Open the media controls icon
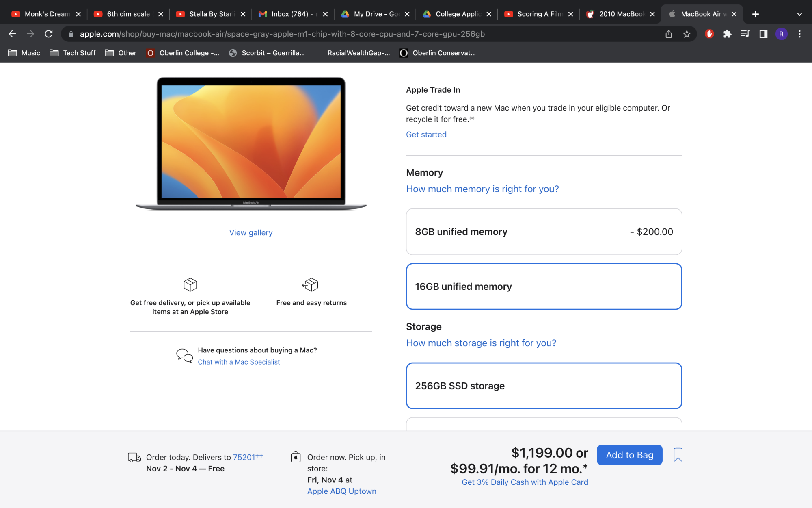812x508 pixels. tap(745, 34)
